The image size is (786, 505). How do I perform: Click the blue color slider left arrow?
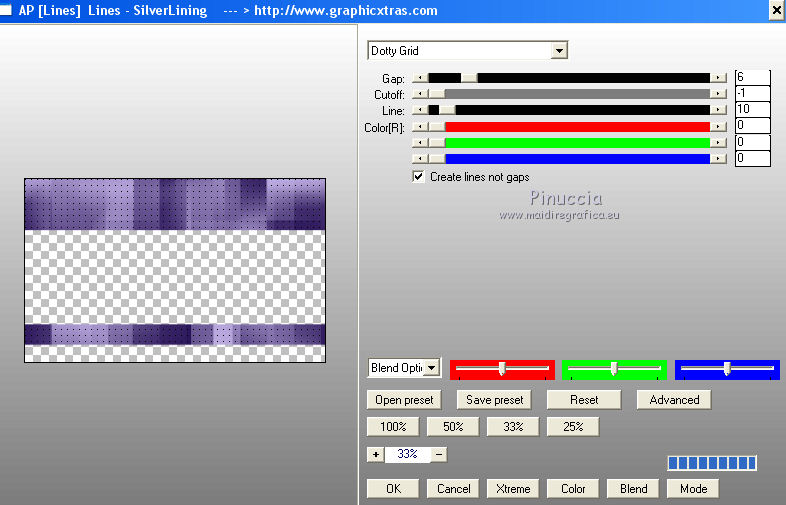click(x=420, y=159)
